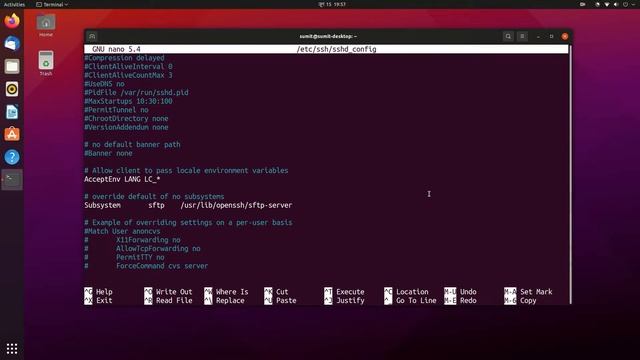This screenshot has width=640, height=360.
Task: Open Terminal app menu in top bar
Action: (x=52, y=4)
